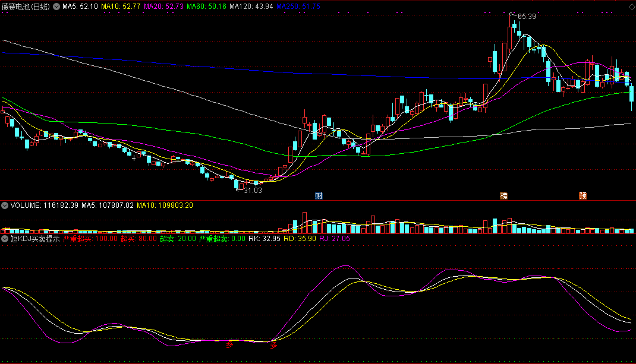636x364 pixels.
Task: Expand main chart indicator dropdown beside 德赛电池
Action: coord(56,7)
